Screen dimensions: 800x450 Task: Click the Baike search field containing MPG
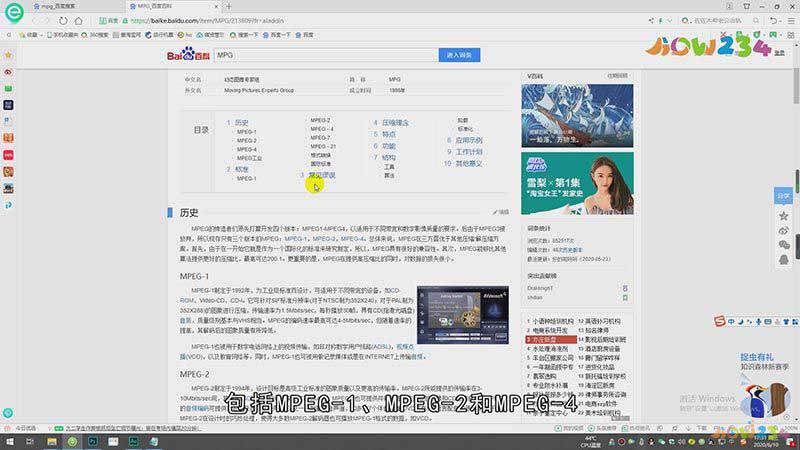pos(326,55)
